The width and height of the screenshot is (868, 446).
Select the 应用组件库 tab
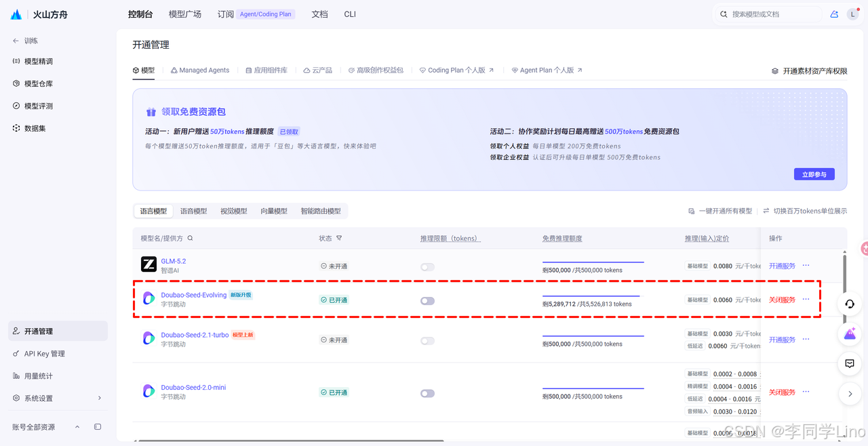point(267,70)
